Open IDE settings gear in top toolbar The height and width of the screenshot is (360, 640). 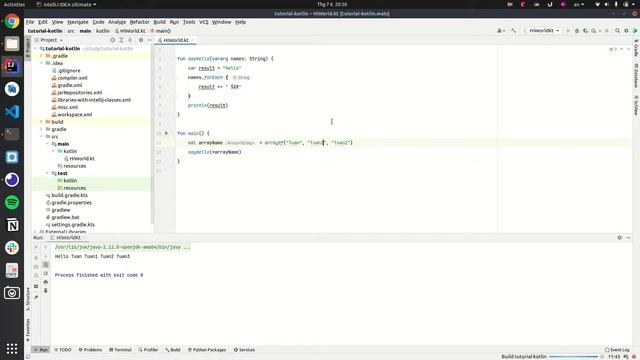pyautogui.click(x=626, y=31)
